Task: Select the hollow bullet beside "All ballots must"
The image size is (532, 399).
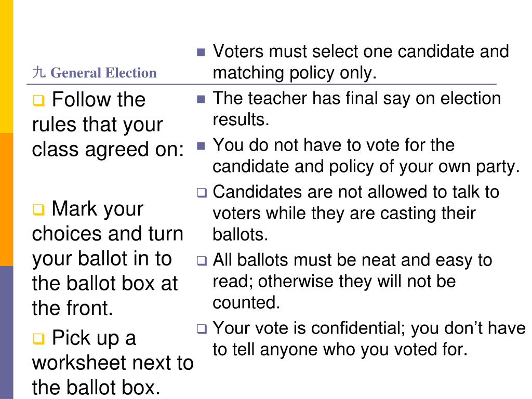Action: pyautogui.click(x=202, y=261)
